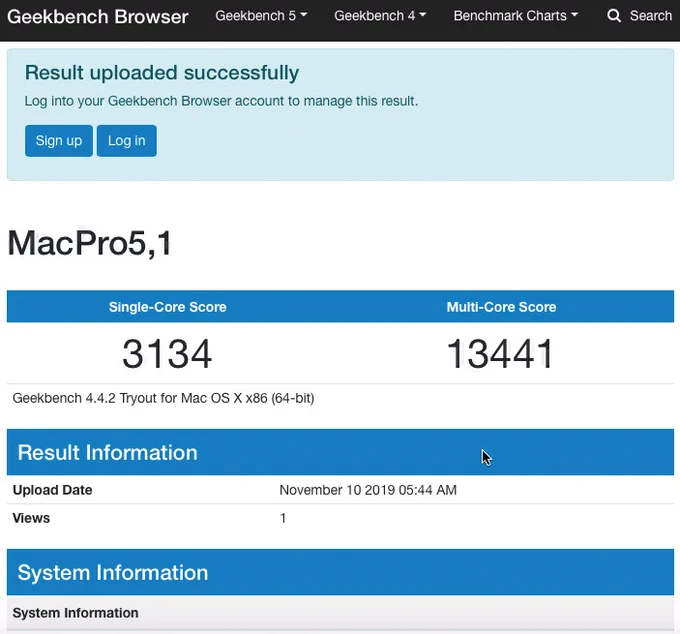Select the MacPro5,1 heading text
The image size is (680, 634).
coord(90,243)
